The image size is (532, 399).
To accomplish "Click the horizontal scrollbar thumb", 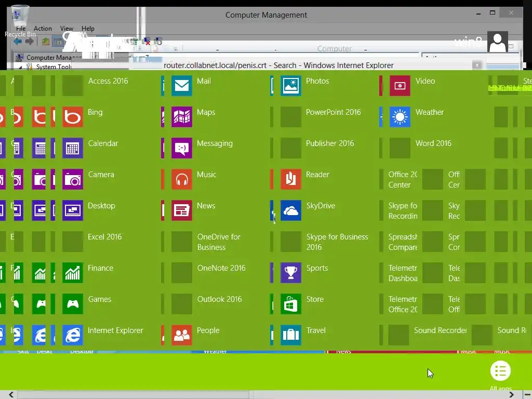I will tap(134, 394).
